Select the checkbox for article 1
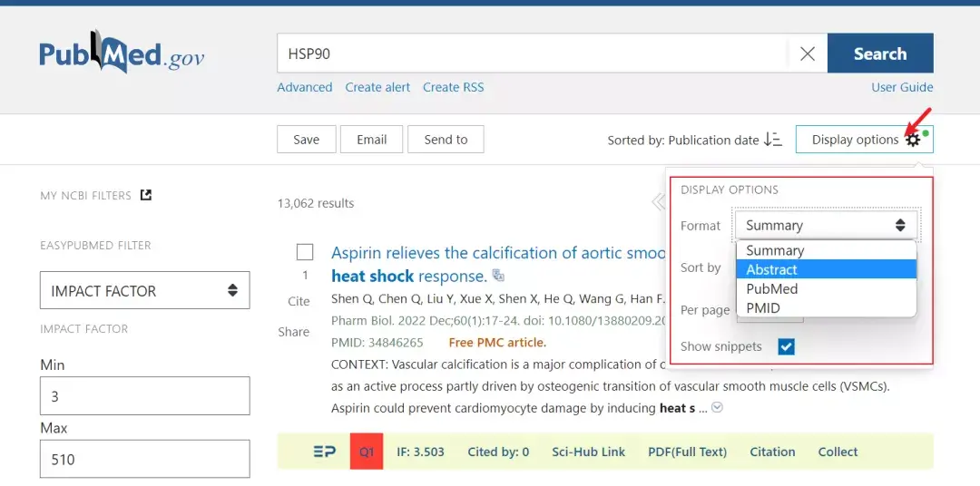The height and width of the screenshot is (486, 980). [x=305, y=252]
